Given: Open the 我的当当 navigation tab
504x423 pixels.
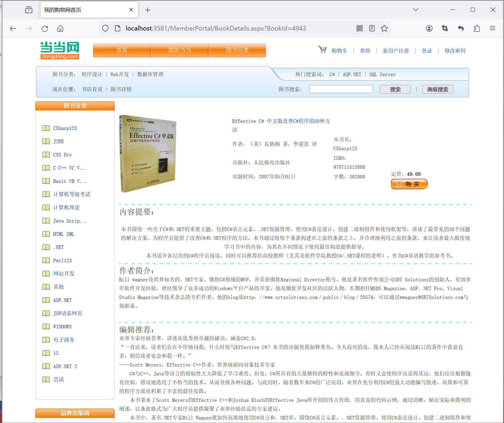Looking at the screenshot, I should click(179, 50).
